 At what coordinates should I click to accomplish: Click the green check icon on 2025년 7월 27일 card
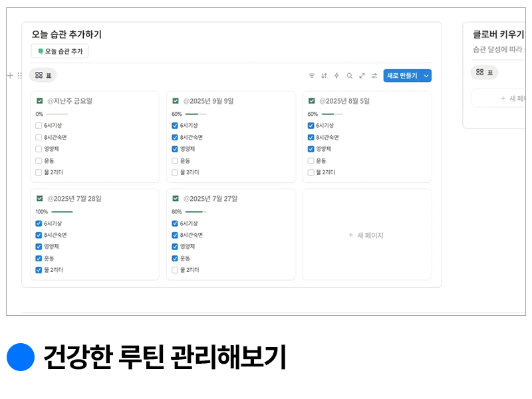[176, 198]
